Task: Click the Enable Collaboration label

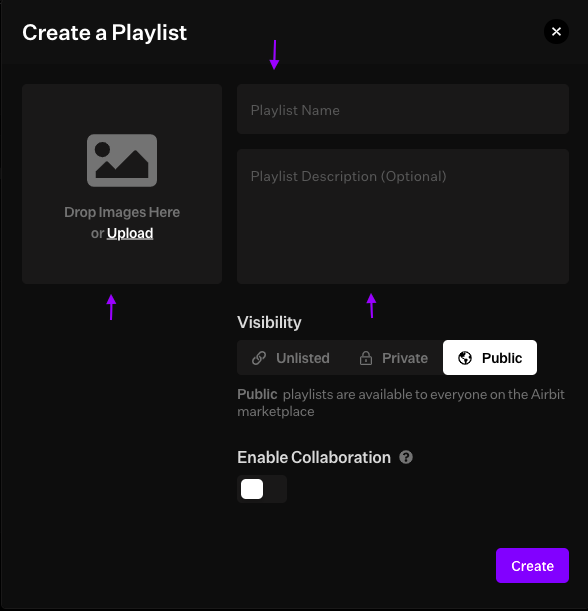Action: pos(314,457)
